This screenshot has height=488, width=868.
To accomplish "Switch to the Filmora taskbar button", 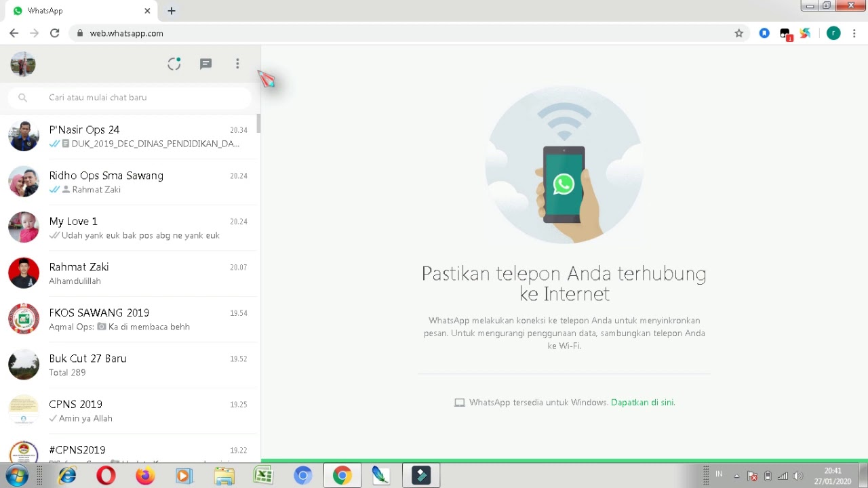I will pos(421,476).
